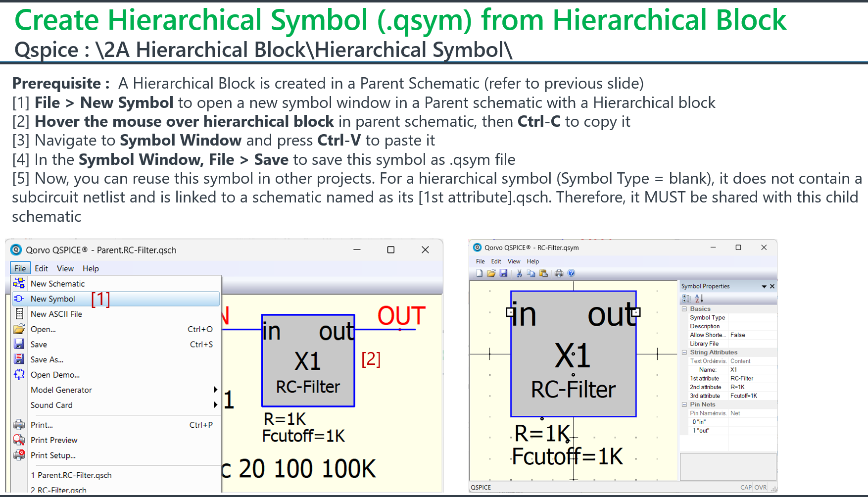Switch to categorized view in Symbol Properties
868x500 pixels.
[686, 299]
